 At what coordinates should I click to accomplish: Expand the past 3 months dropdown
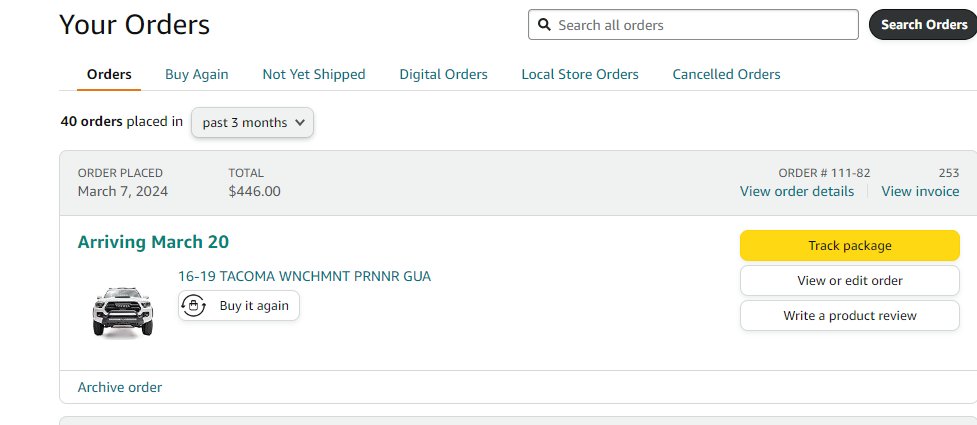pos(252,123)
